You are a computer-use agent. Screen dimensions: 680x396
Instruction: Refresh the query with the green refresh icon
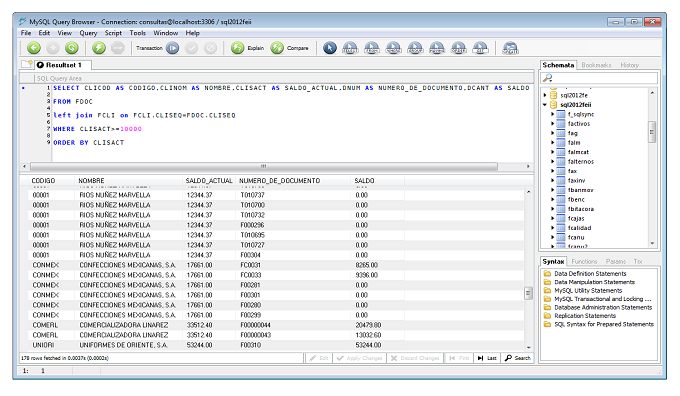point(72,48)
